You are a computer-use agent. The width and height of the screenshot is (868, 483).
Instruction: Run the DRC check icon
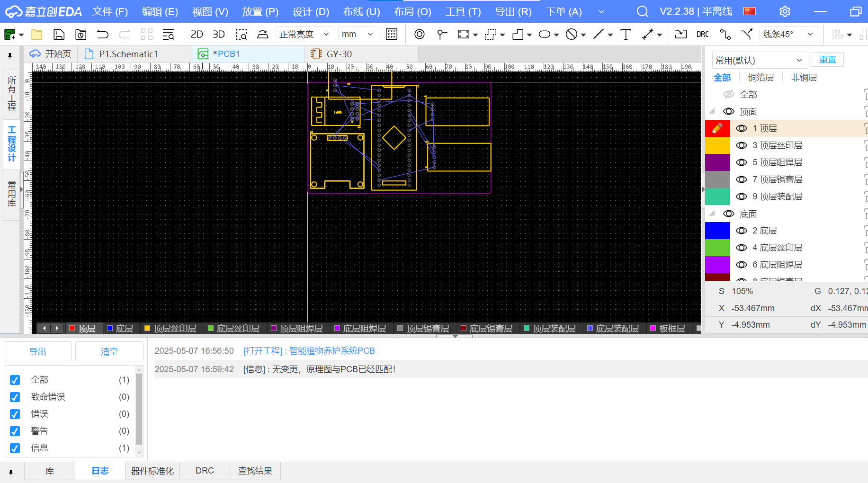click(703, 34)
